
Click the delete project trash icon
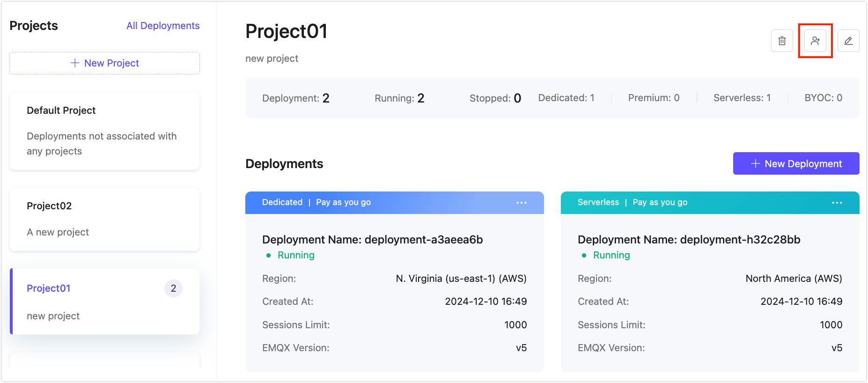(782, 41)
